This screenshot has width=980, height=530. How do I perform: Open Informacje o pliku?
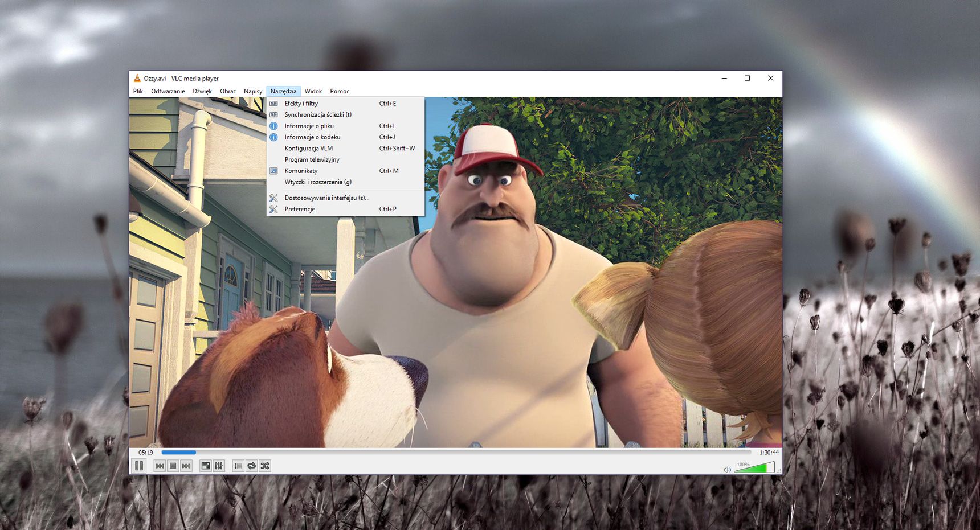(x=345, y=126)
